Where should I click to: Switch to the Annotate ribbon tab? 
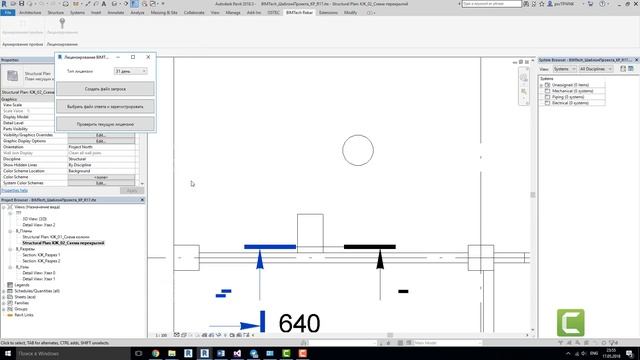click(x=116, y=13)
